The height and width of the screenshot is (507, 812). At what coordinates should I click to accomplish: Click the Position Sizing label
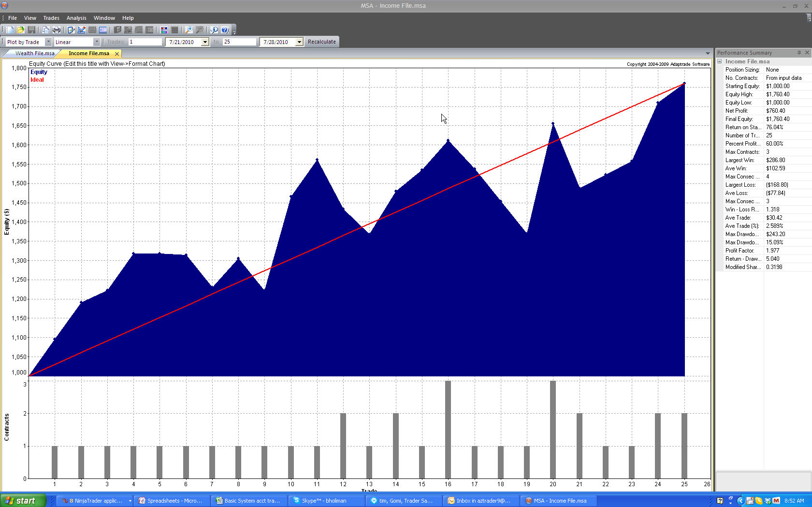[x=742, y=70]
